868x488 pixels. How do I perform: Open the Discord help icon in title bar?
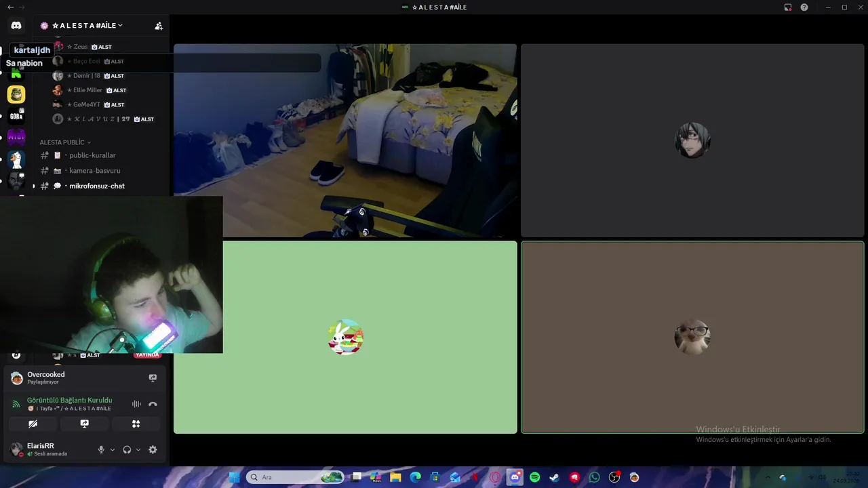[804, 7]
